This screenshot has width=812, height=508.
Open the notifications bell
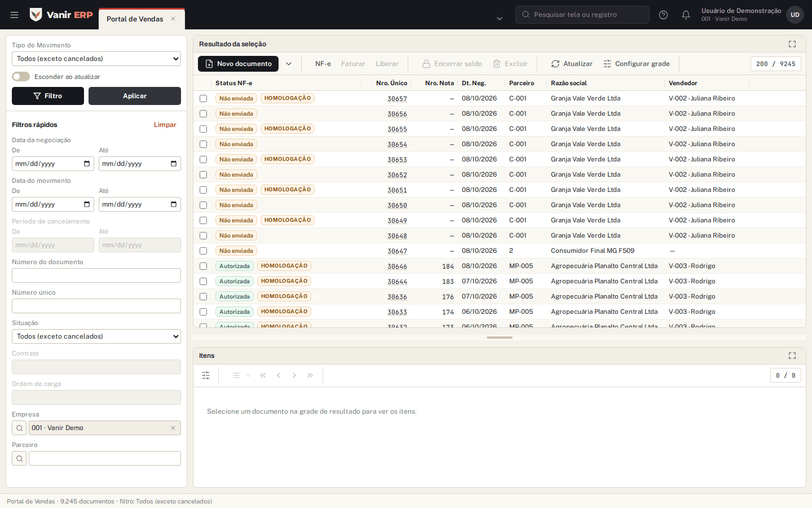pyautogui.click(x=686, y=15)
